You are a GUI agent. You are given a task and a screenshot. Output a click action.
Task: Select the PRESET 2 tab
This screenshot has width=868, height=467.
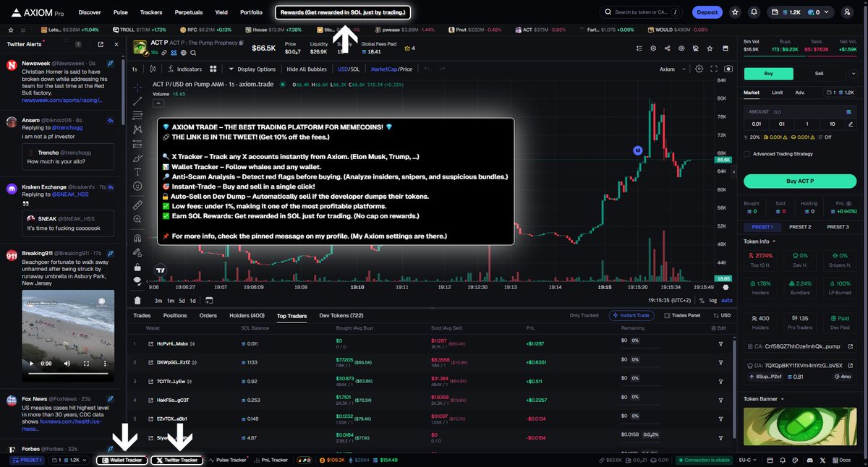coord(799,226)
